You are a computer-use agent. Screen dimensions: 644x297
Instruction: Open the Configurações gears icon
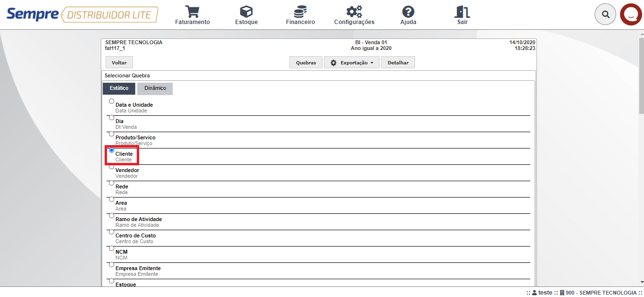[354, 12]
